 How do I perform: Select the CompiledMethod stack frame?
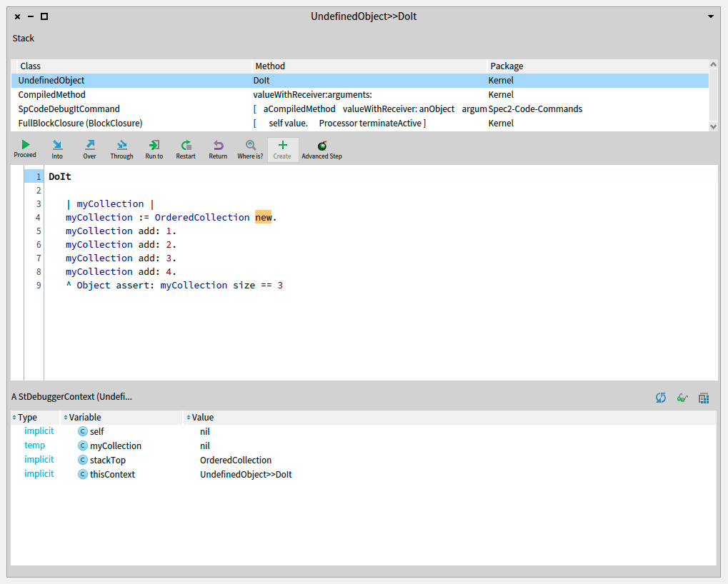[51, 95]
